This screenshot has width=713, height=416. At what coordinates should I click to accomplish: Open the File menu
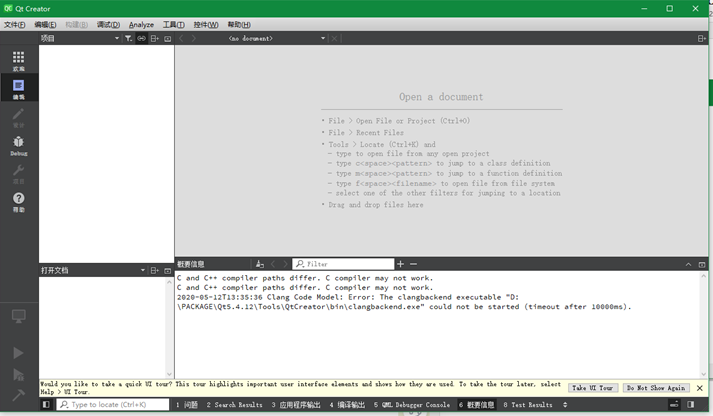pyautogui.click(x=14, y=25)
